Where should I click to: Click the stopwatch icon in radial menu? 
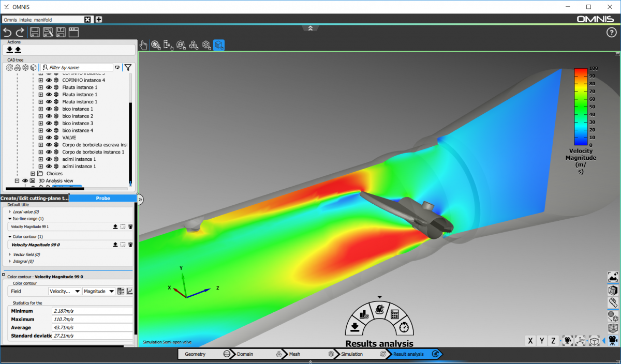pyautogui.click(x=405, y=327)
